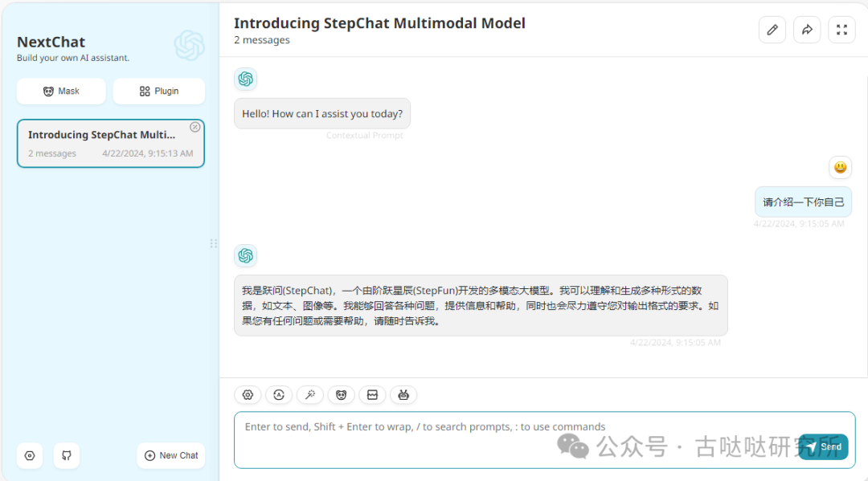Share the conversation via arrow icon
Screen dimensions: 868x481
[807, 30]
